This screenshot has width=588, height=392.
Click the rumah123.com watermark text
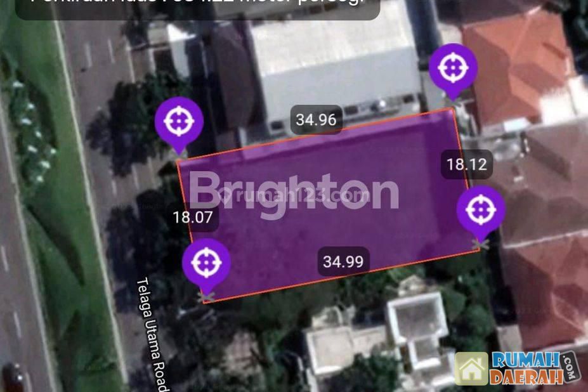click(x=296, y=195)
